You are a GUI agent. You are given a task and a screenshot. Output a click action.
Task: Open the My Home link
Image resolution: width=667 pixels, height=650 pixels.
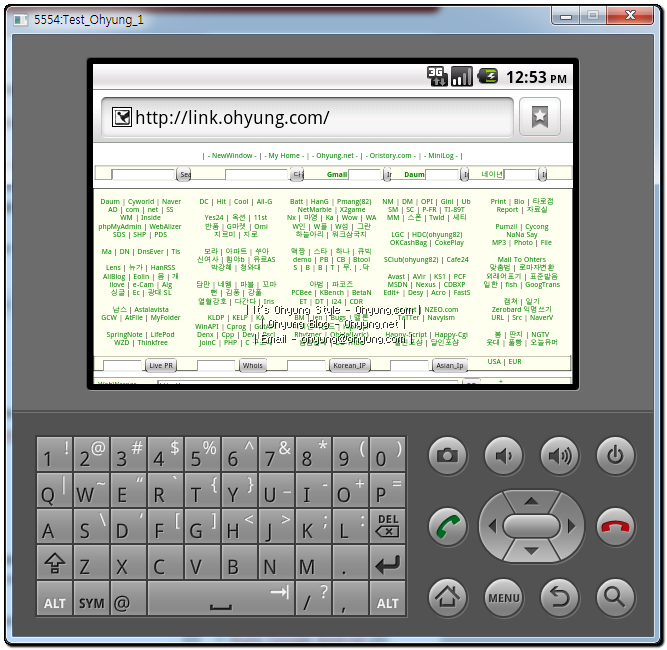point(284,156)
